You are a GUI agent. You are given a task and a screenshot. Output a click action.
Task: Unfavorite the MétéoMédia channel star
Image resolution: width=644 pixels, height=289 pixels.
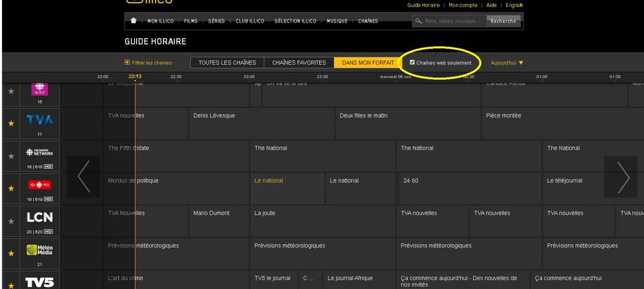coord(10,253)
